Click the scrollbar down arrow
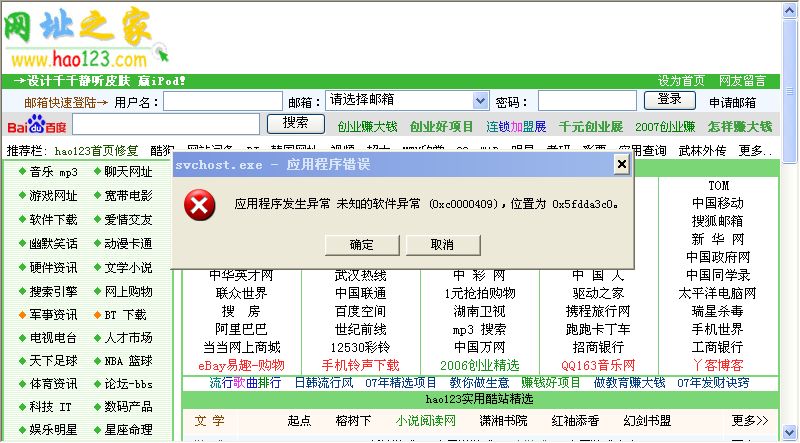 tap(790, 432)
